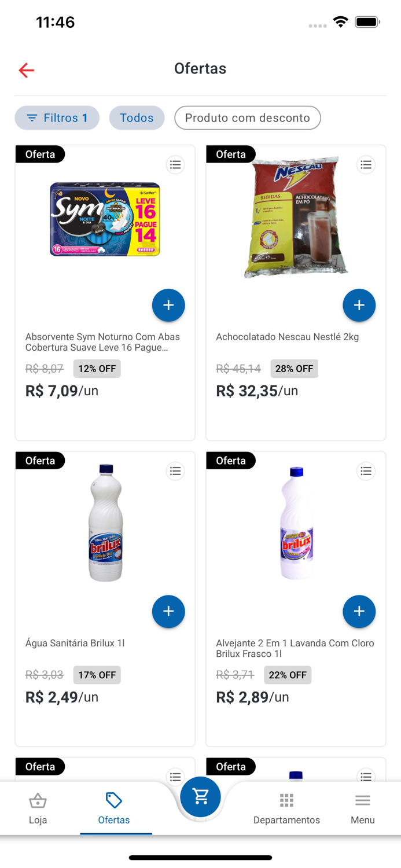Add Achocolatado Nescau to cart with plus button
The height and width of the screenshot is (868, 401).
click(x=359, y=305)
